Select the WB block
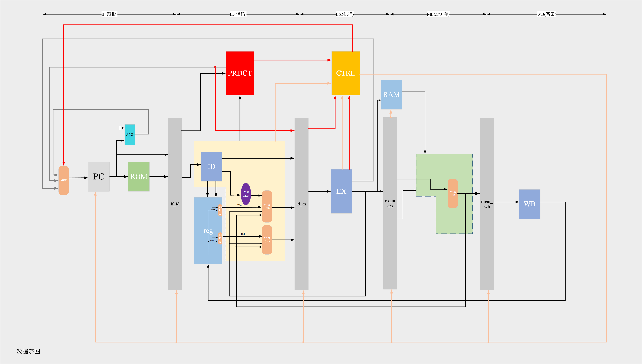 [x=530, y=204]
